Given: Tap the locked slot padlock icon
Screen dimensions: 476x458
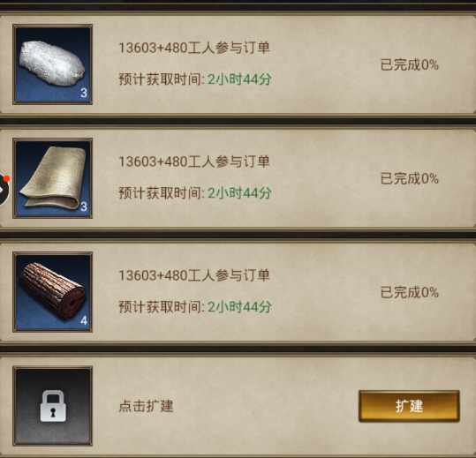Looking at the screenshot, I should [53, 406].
